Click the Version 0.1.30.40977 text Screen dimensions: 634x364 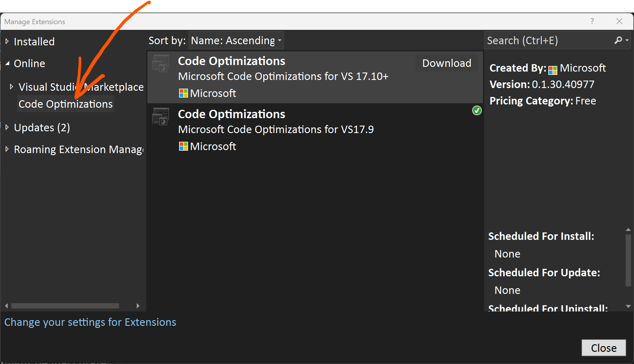point(542,84)
